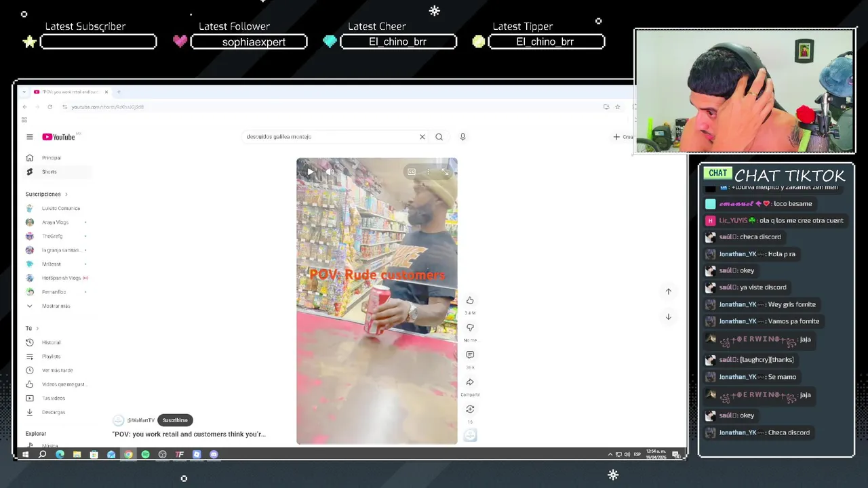Go back in the Chrome browser
Image resolution: width=868 pixels, height=488 pixels.
tap(24, 107)
